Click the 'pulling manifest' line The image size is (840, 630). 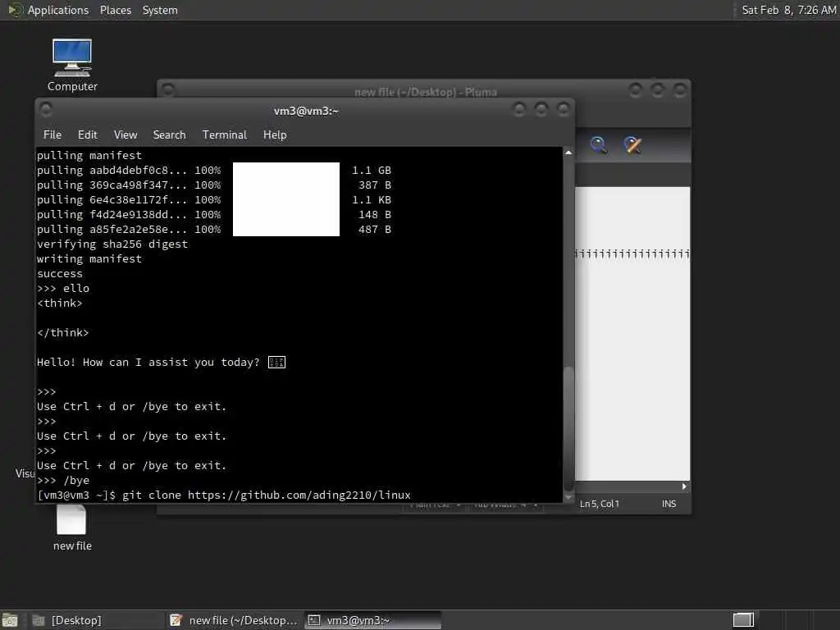(89, 155)
